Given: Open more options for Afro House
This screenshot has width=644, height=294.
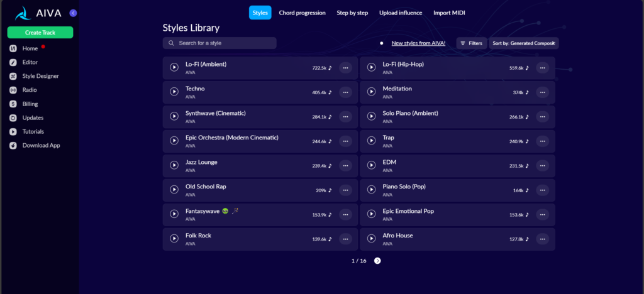Looking at the screenshot, I should [543, 239].
